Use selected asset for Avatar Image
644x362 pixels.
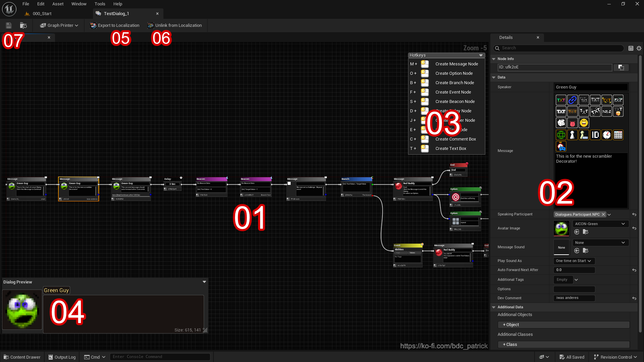click(577, 232)
